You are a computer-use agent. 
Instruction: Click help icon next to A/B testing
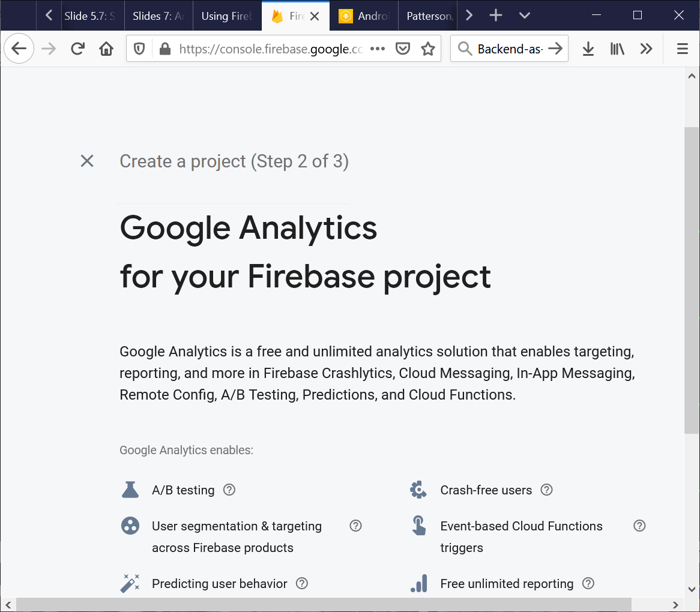pyautogui.click(x=229, y=490)
